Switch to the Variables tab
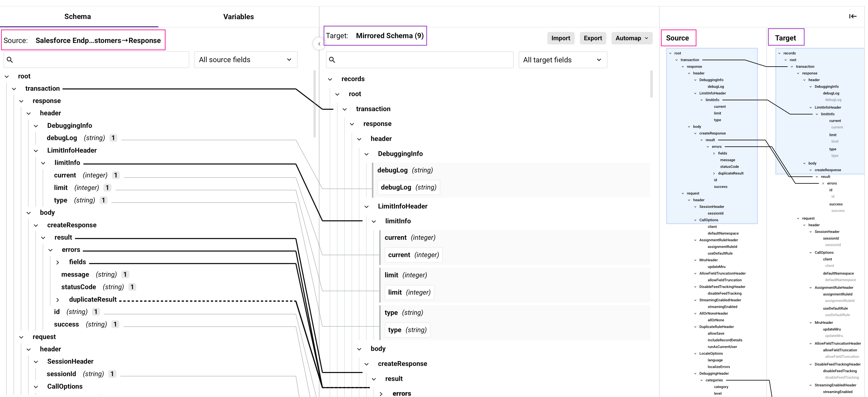Viewport: 868px width, 397px height. coord(238,16)
